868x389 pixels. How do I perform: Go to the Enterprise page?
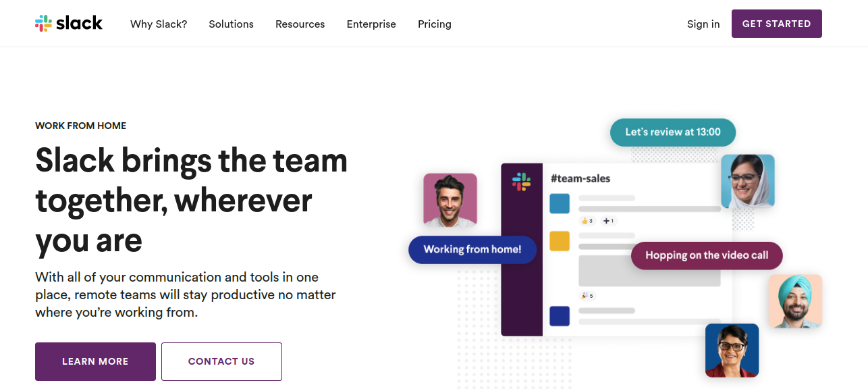coord(371,24)
